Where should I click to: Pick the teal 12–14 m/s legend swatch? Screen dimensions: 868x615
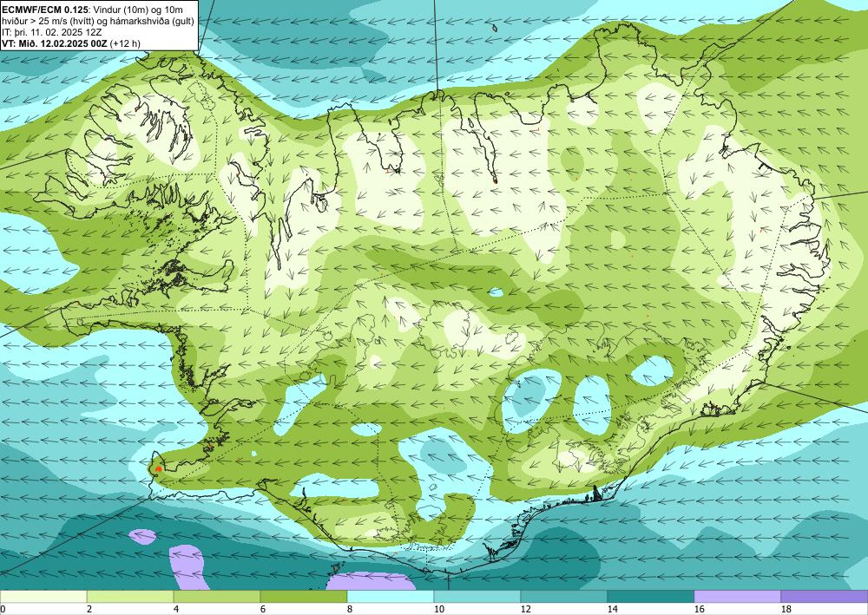coord(564,596)
